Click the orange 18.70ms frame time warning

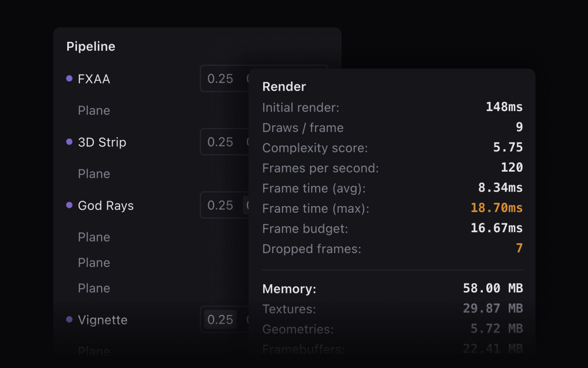pyautogui.click(x=496, y=208)
